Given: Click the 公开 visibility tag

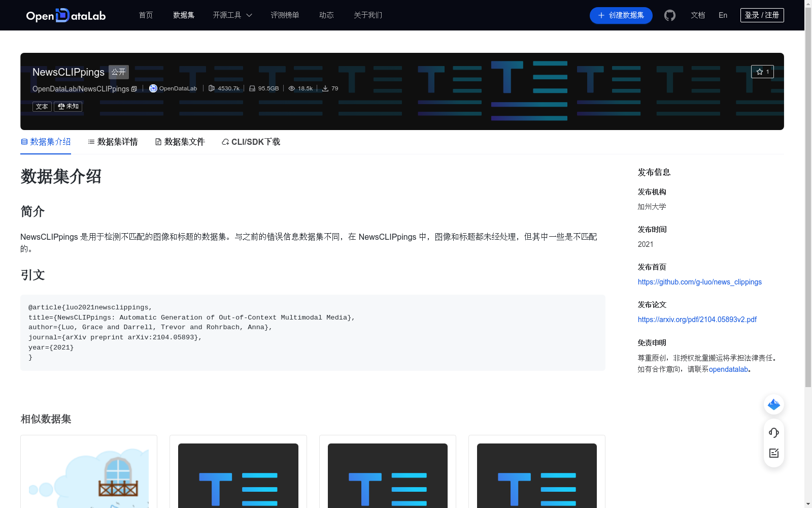Looking at the screenshot, I should coord(119,72).
